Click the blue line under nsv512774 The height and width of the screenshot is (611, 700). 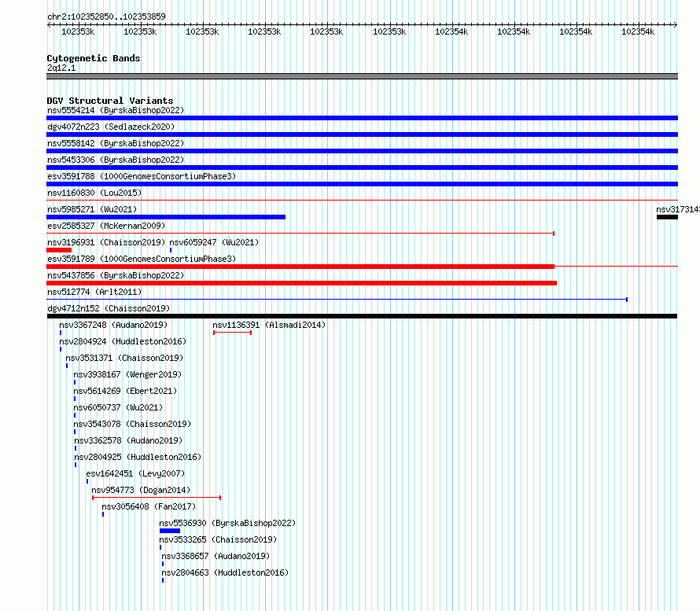[x=337, y=300]
